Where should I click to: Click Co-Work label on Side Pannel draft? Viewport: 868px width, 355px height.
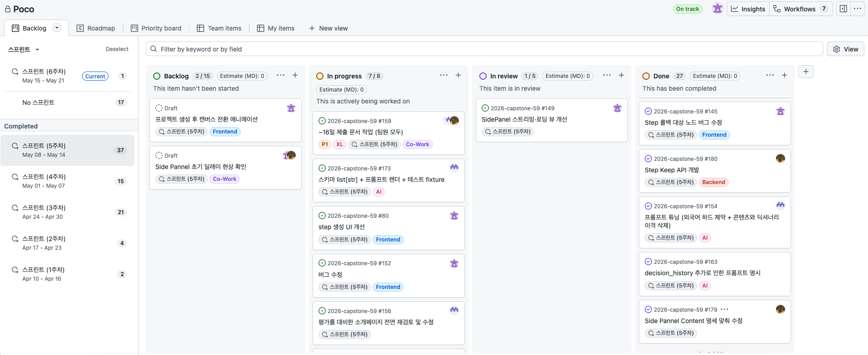(225, 179)
